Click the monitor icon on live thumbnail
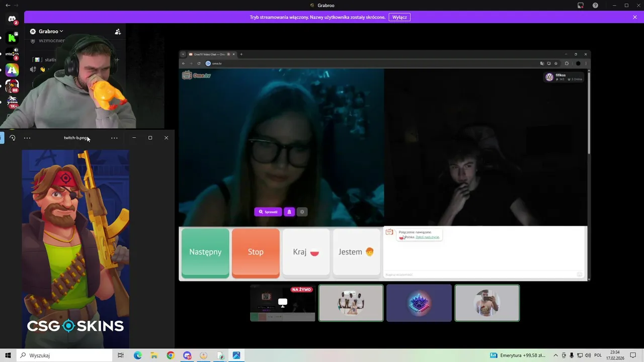The width and height of the screenshot is (644, 362). [283, 303]
